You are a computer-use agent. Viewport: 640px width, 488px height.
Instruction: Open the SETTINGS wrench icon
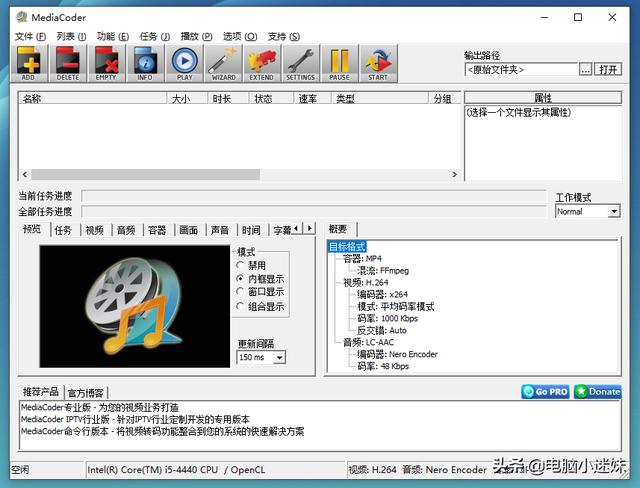[300, 64]
